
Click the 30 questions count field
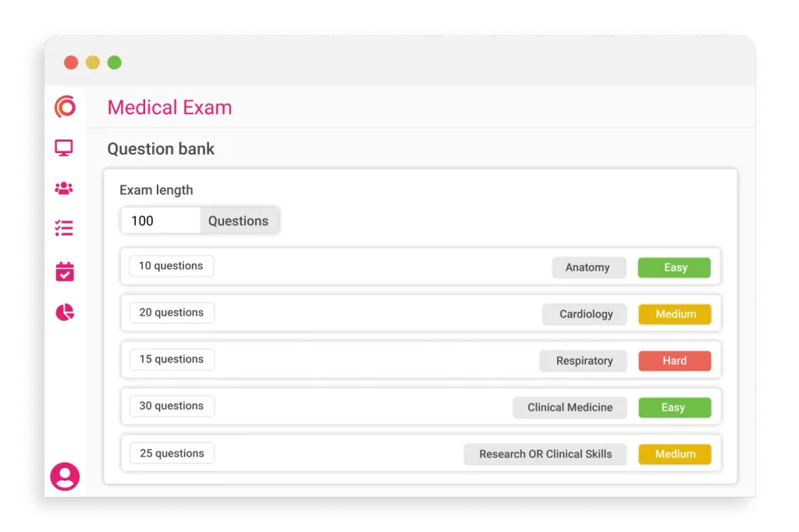(172, 406)
